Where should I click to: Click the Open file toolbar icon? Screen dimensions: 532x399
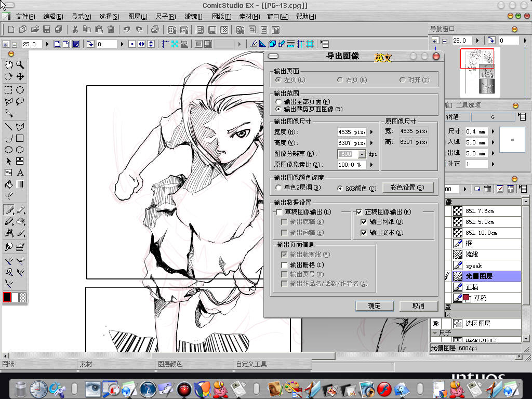pos(35,30)
